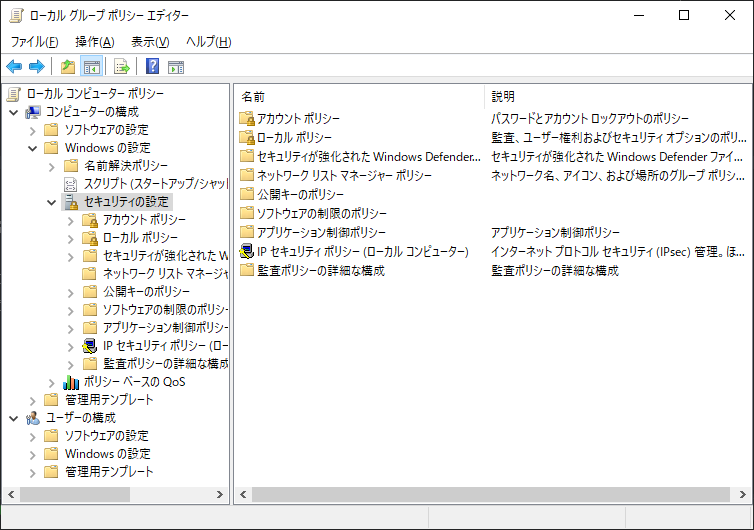Expand 管理用テンプレート under コンピューターの構成
Viewport: 754px width, 530px height.
pos(33,401)
